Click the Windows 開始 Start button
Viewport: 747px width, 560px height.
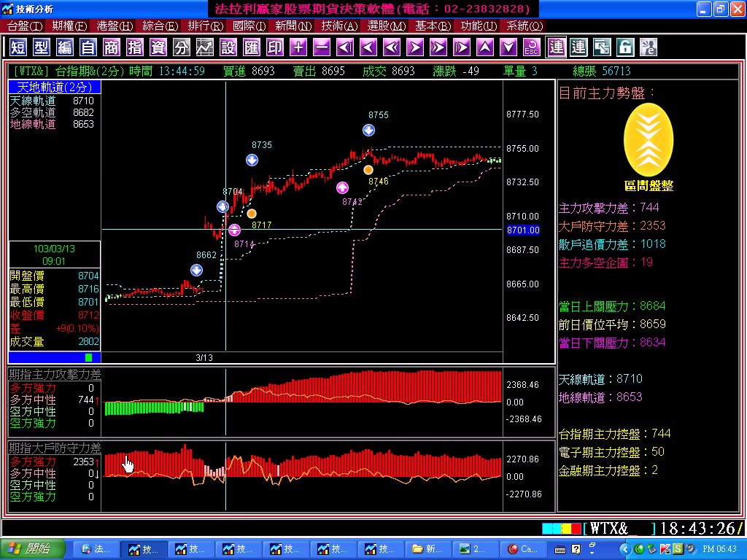click(x=32, y=549)
